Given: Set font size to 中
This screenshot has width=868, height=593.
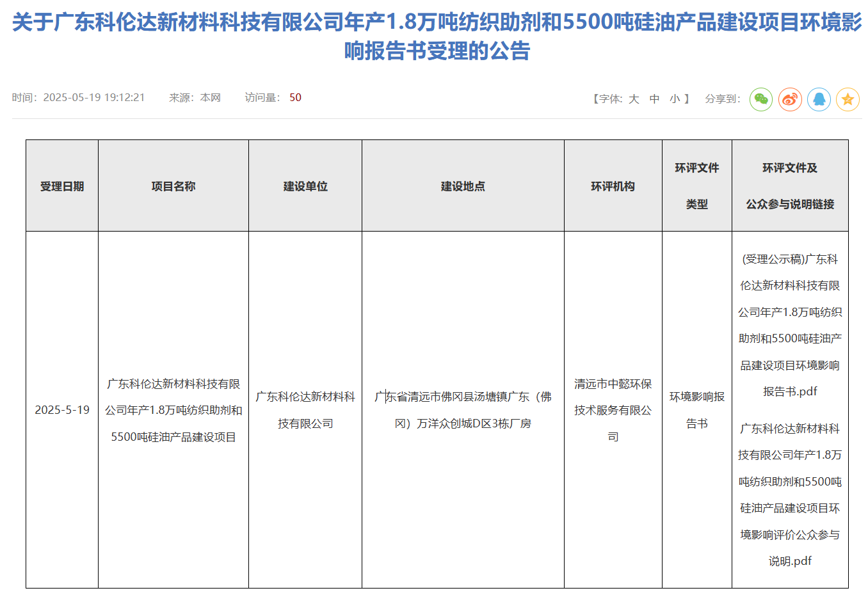Looking at the screenshot, I should [x=654, y=99].
